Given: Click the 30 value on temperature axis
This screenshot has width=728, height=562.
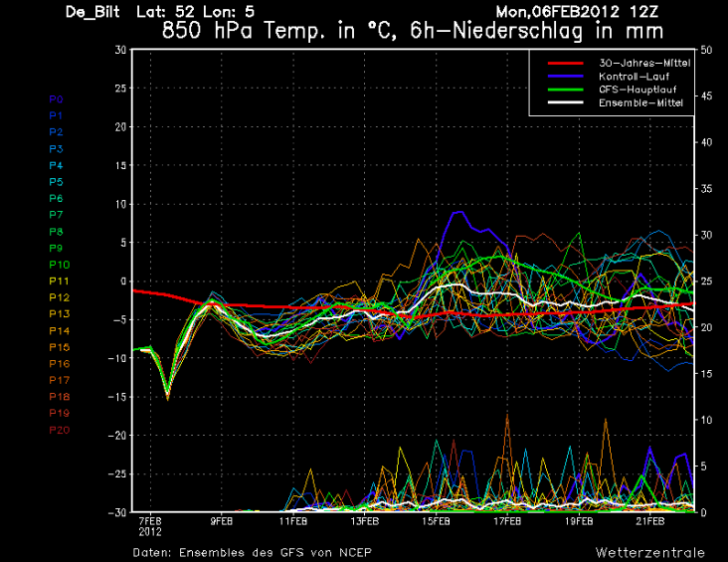Looking at the screenshot, I should (x=120, y=50).
